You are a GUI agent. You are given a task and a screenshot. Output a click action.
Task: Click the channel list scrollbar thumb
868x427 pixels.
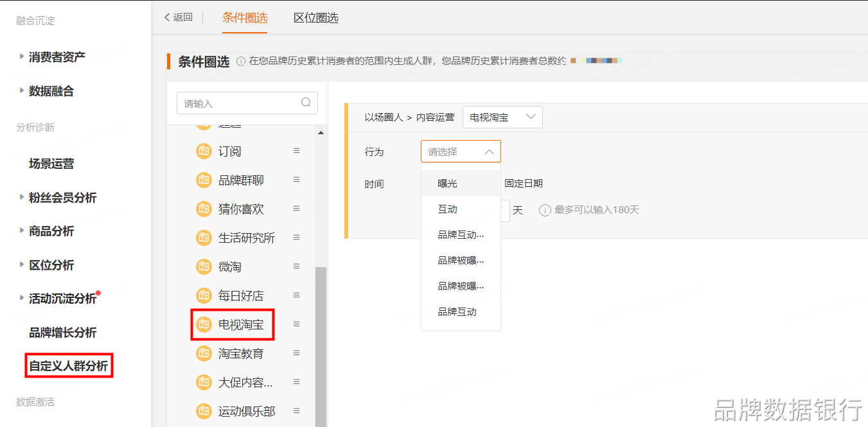[321, 347]
